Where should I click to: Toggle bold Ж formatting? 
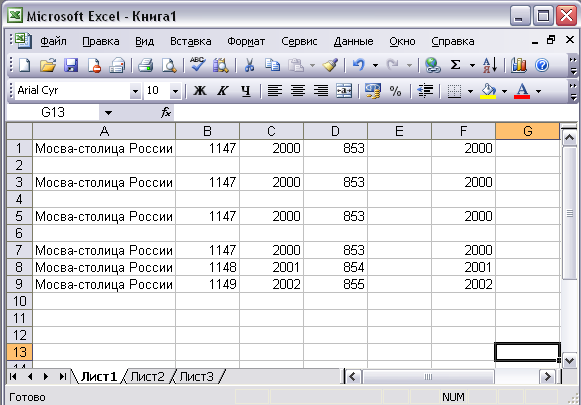click(x=200, y=91)
